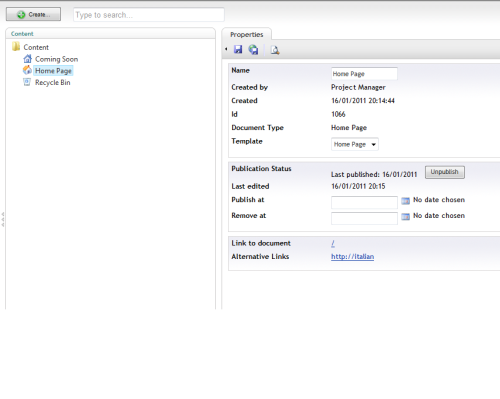Collapse the left panel splitter handle
Screen dimensions: 500x399
(3, 219)
